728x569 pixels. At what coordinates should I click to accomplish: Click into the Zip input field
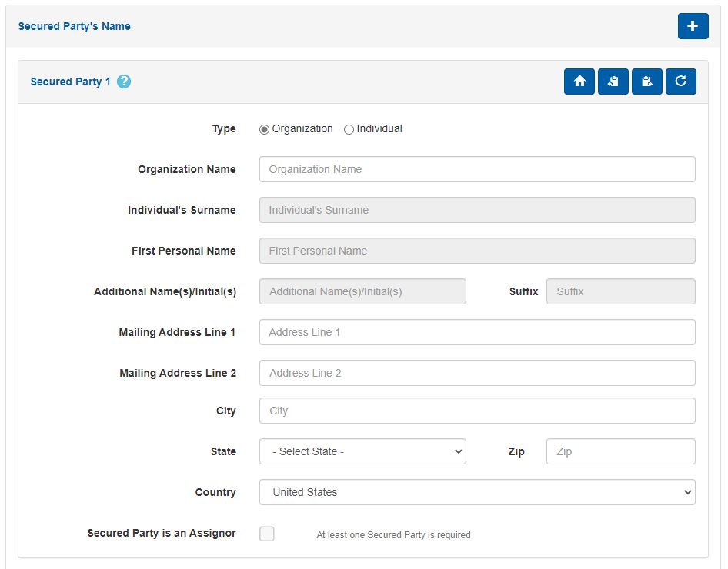(x=621, y=451)
